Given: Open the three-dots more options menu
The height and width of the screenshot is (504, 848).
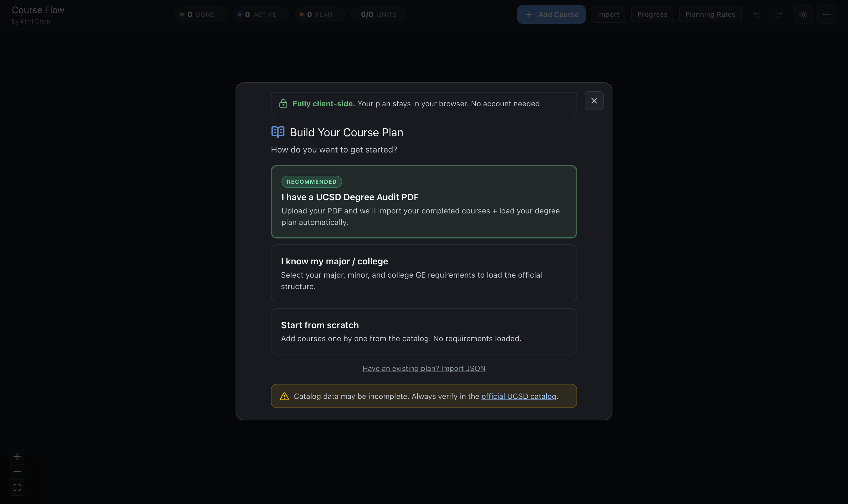Looking at the screenshot, I should tap(826, 15).
